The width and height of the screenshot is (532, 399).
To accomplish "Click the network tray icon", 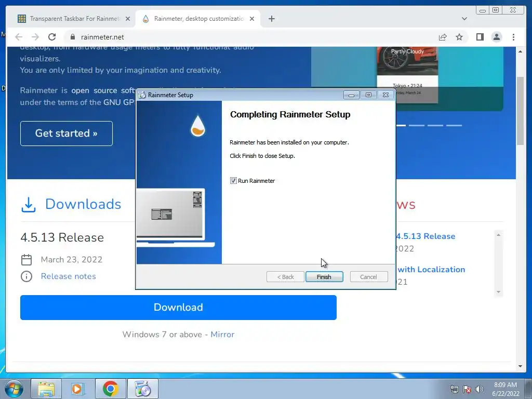I will pyautogui.click(x=454, y=389).
